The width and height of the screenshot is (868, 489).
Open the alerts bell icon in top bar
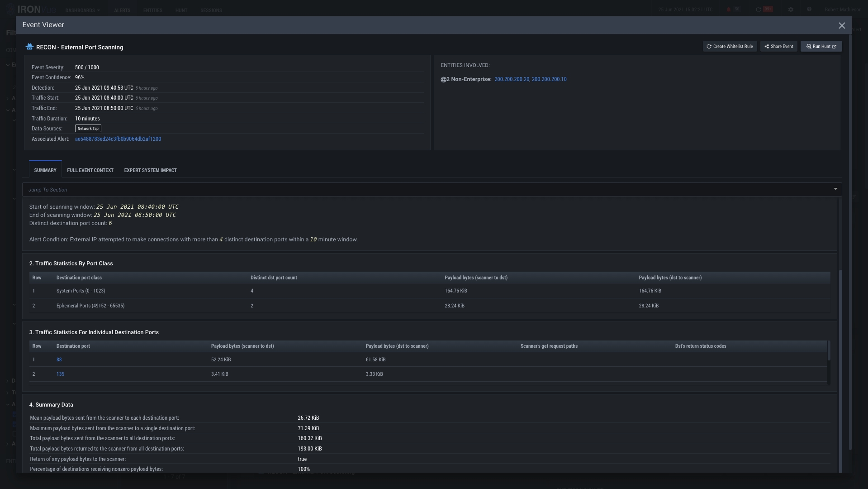(729, 10)
